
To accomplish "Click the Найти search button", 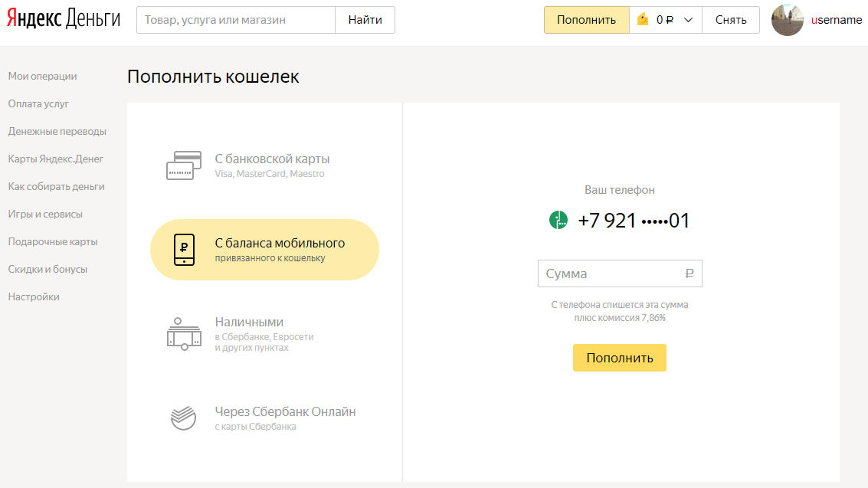I will [x=365, y=20].
